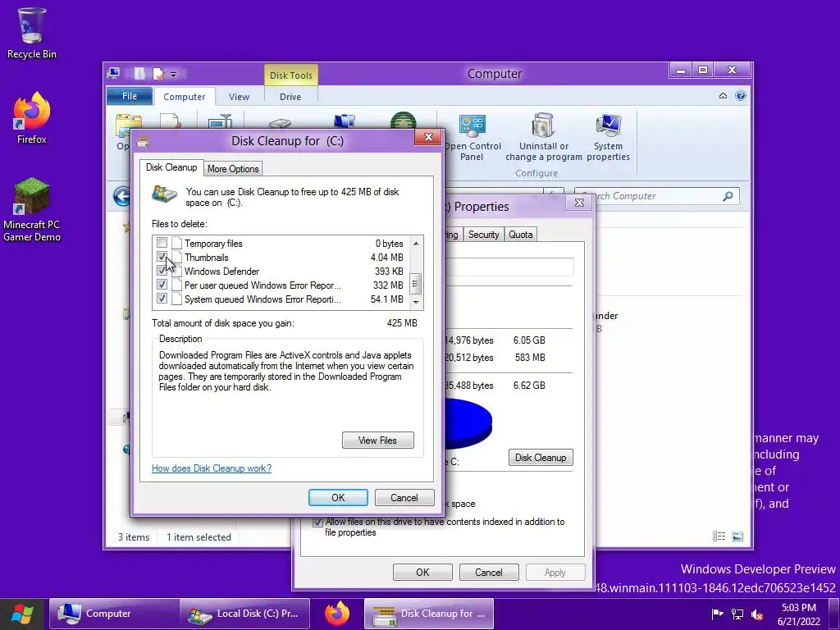Uncheck System queued Windows Error Reporting checkbox

click(162, 299)
